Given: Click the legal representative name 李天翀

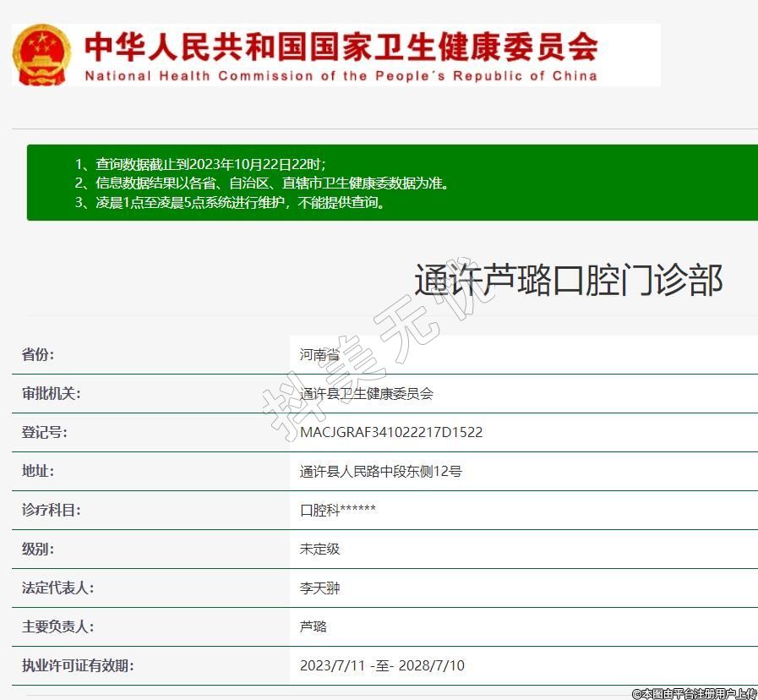Looking at the screenshot, I should 319,588.
